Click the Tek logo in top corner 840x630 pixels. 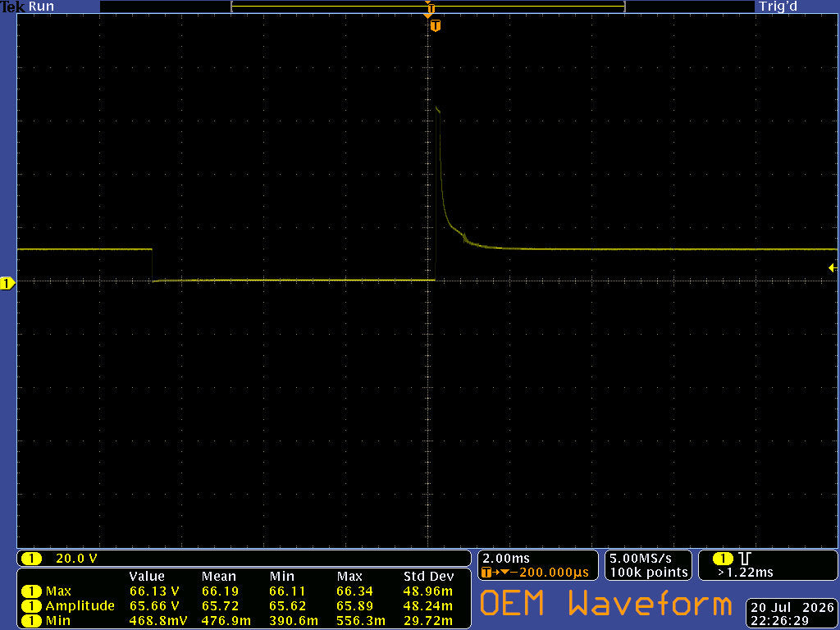(x=12, y=7)
